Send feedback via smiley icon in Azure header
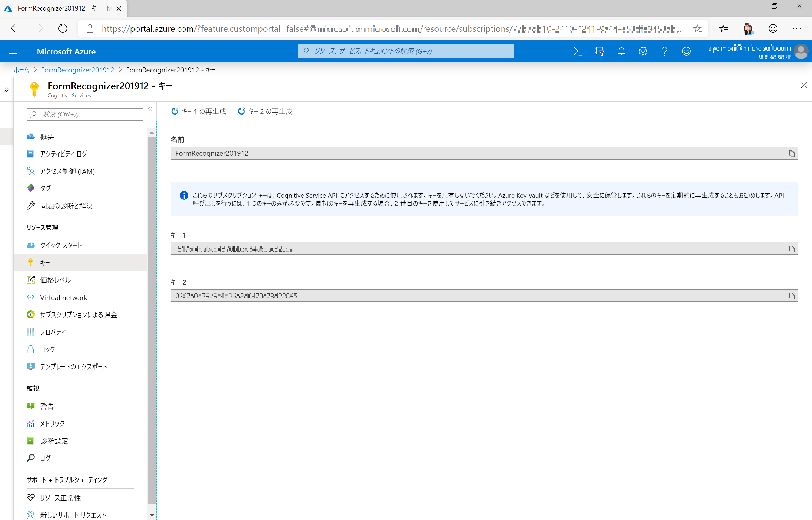812x520 pixels. 686,51
